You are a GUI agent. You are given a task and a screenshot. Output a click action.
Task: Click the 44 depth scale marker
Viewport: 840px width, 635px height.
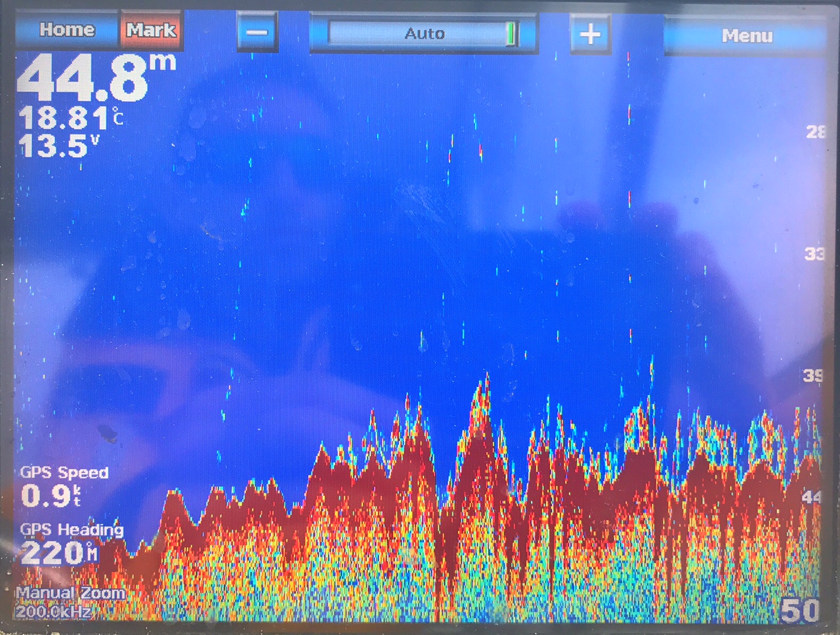811,497
